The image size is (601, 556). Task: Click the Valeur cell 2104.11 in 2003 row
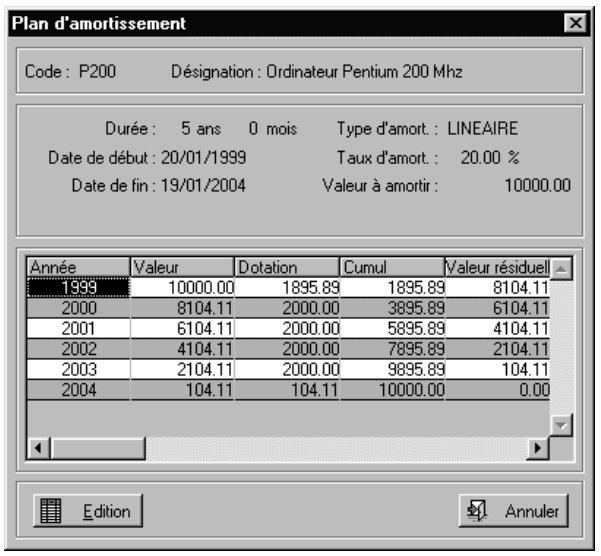point(182,369)
